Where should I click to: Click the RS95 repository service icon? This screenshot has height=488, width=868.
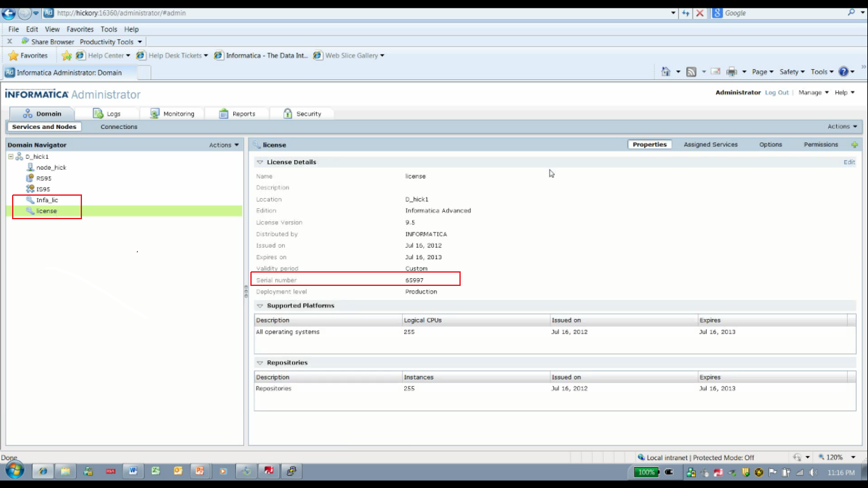(30, 178)
